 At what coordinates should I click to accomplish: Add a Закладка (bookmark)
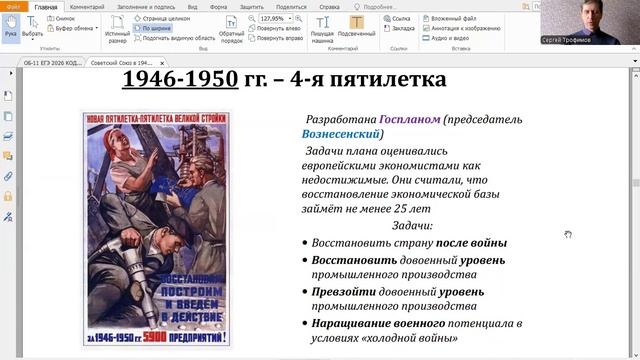click(x=399, y=28)
